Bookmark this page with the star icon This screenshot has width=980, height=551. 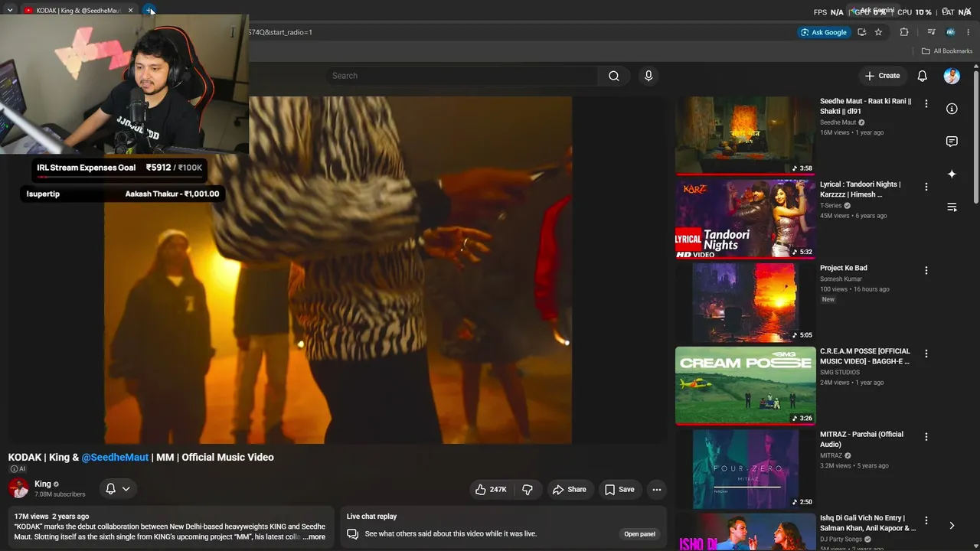pyautogui.click(x=878, y=32)
